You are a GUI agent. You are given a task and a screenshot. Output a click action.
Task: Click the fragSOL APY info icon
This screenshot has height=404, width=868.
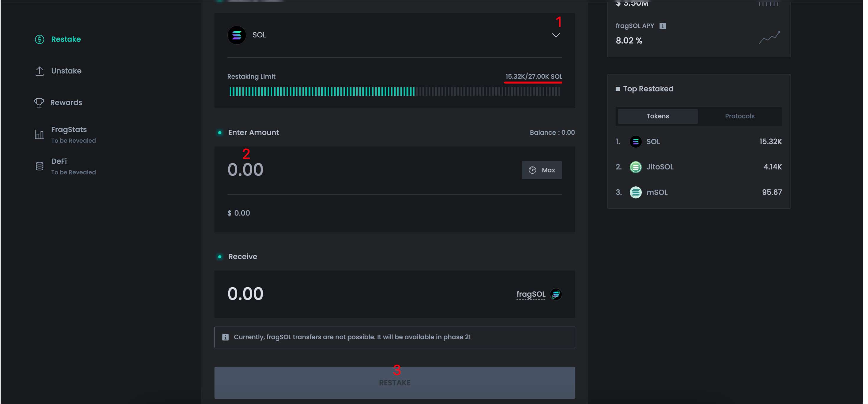(x=662, y=26)
